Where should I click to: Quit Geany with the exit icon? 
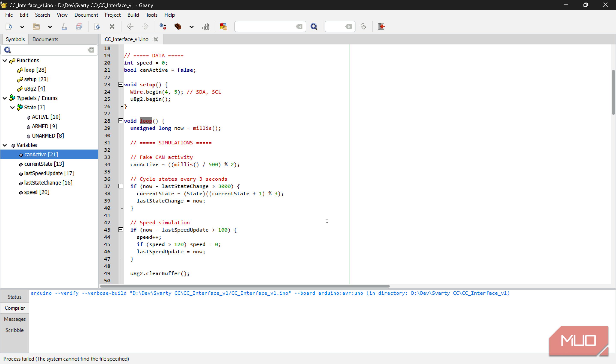point(381,26)
